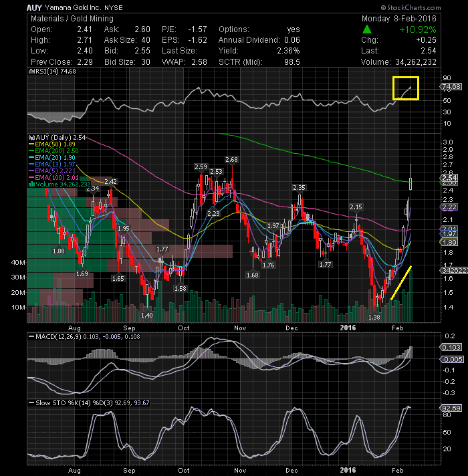Click the stochastic axis tag 92.69

pos(451,408)
